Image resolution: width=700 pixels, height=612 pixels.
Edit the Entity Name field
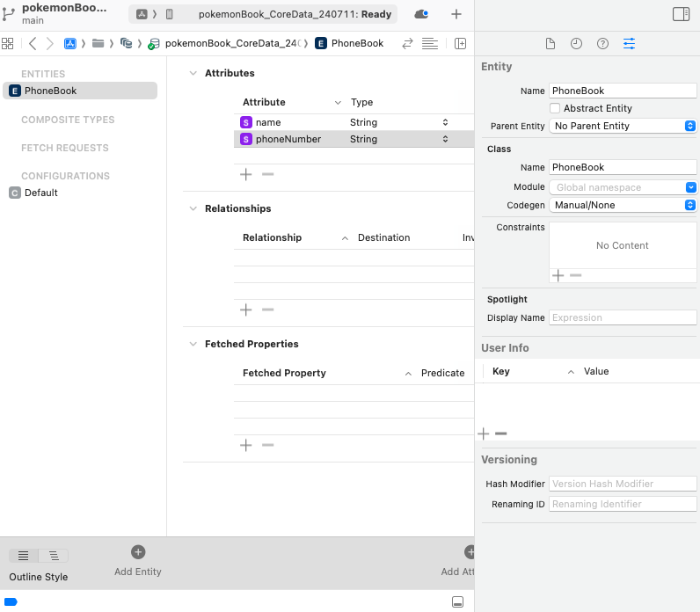tap(623, 91)
